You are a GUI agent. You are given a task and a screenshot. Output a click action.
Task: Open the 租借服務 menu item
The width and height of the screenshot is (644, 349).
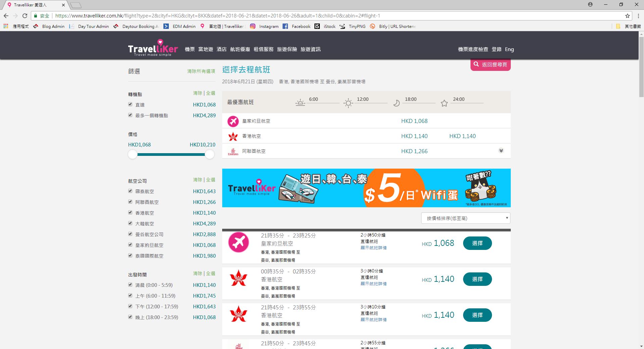click(x=263, y=49)
